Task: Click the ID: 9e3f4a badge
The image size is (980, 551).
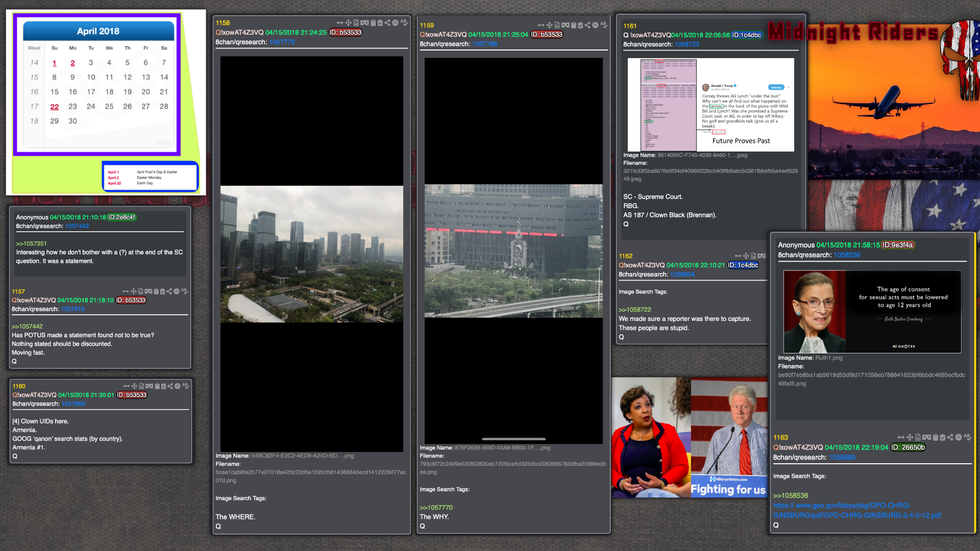Action: [x=898, y=245]
